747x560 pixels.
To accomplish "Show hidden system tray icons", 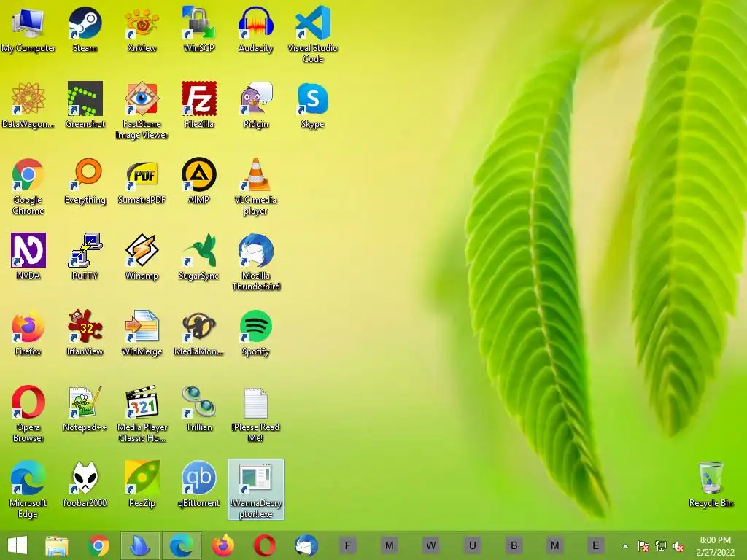I will [625, 546].
